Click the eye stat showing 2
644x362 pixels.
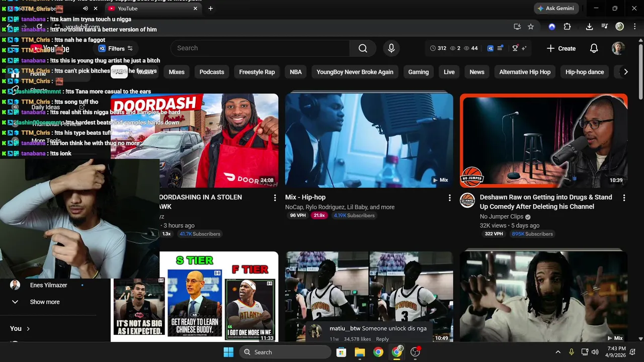coord(455,48)
